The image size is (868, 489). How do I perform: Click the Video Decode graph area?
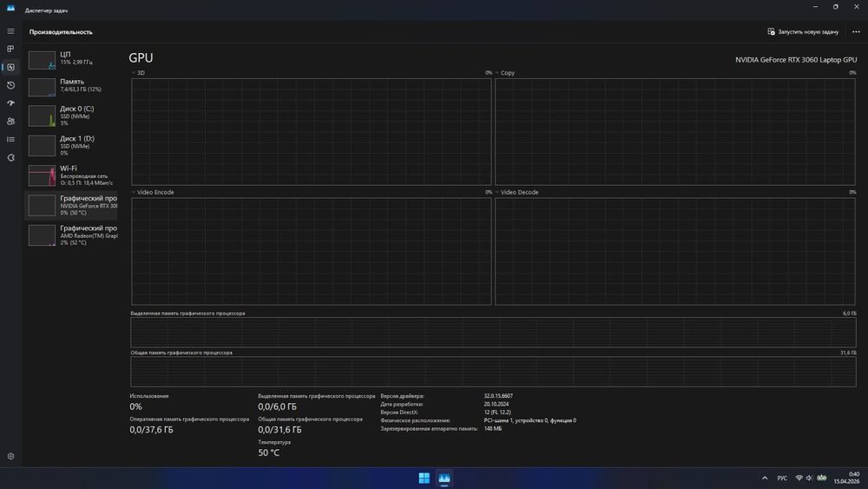click(674, 251)
